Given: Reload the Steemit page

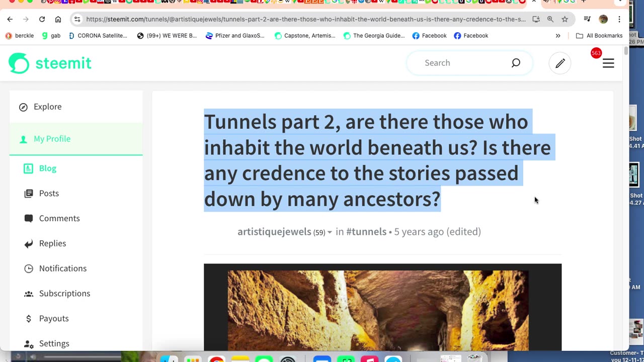Looking at the screenshot, I should [42, 19].
